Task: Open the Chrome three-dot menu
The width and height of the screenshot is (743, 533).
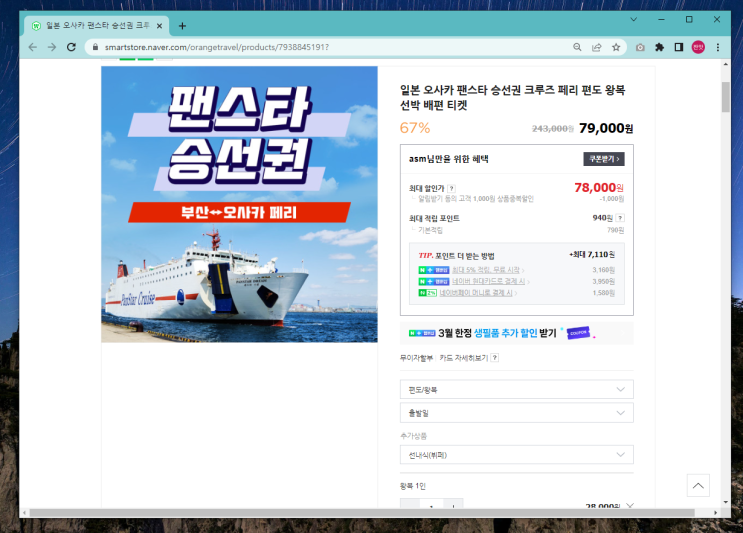Action: [718, 47]
